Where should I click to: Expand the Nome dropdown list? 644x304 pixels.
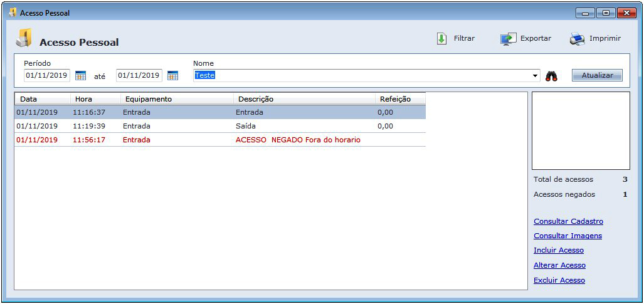[535, 76]
